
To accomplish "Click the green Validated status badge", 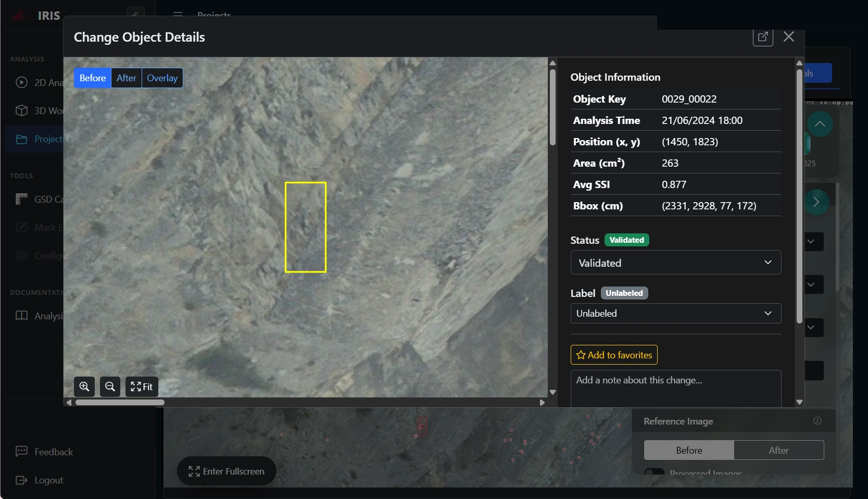I will coord(627,240).
